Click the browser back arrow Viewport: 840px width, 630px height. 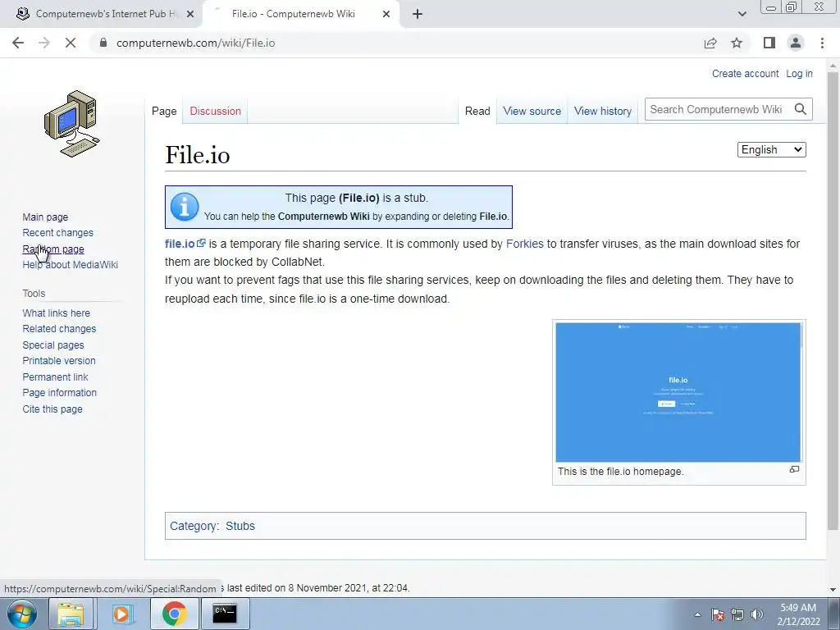pyautogui.click(x=18, y=43)
